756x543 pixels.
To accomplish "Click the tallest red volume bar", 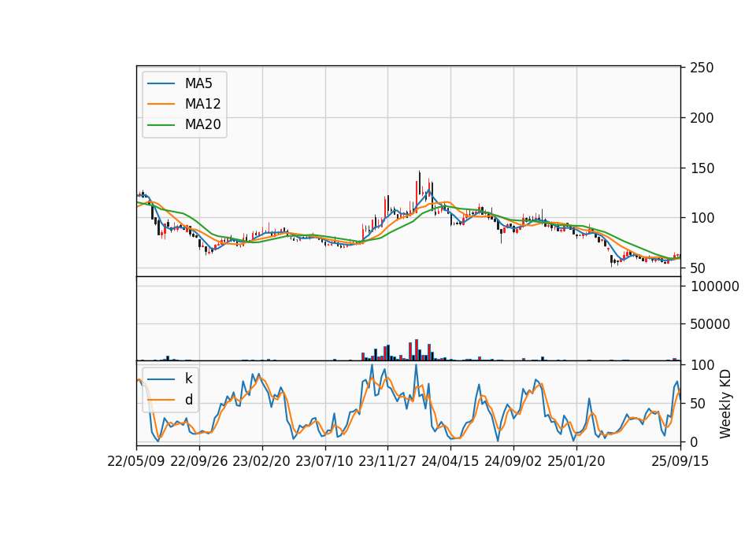I will click(416, 349).
